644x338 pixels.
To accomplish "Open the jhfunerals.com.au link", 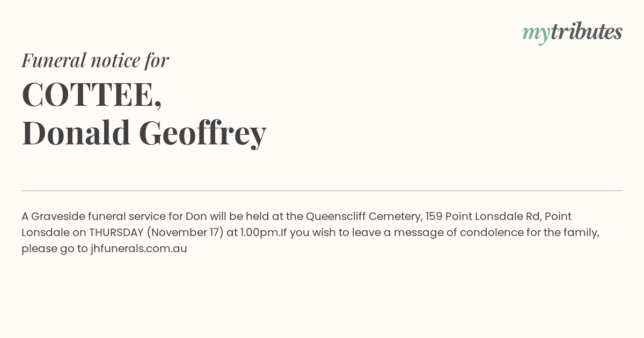I will (138, 249).
